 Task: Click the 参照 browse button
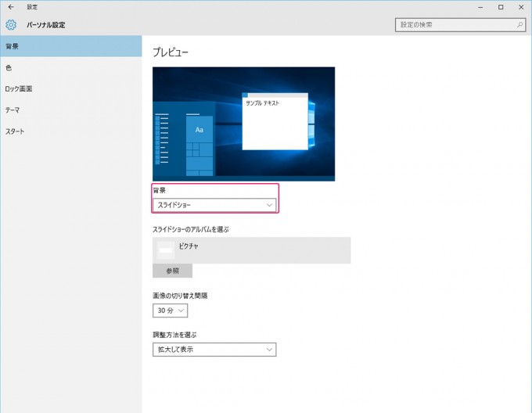172,271
